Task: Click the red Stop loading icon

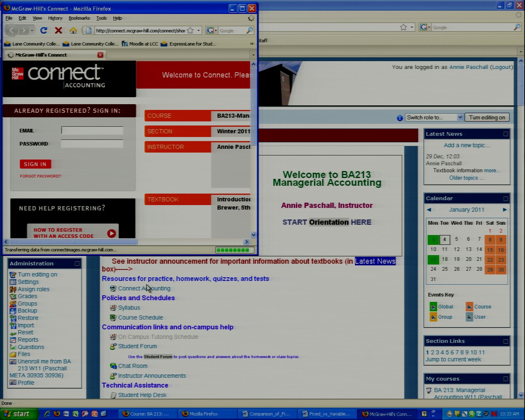Action: click(x=58, y=30)
